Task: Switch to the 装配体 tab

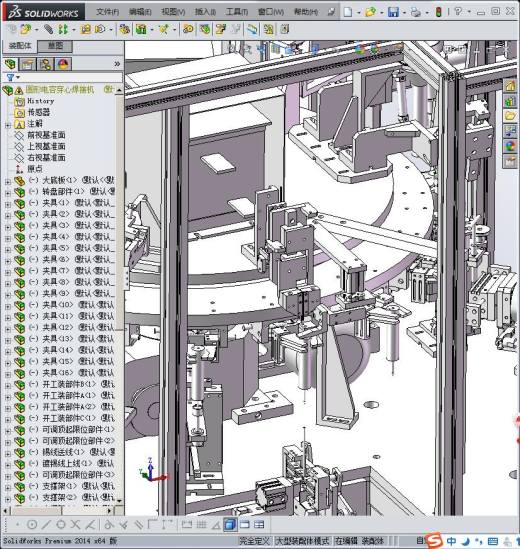Action: (x=20, y=46)
